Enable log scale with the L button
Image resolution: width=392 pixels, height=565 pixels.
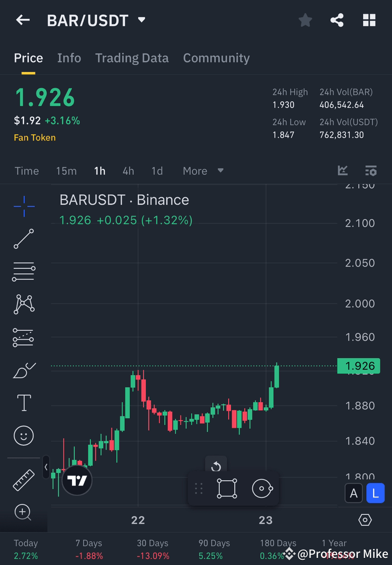click(x=375, y=493)
